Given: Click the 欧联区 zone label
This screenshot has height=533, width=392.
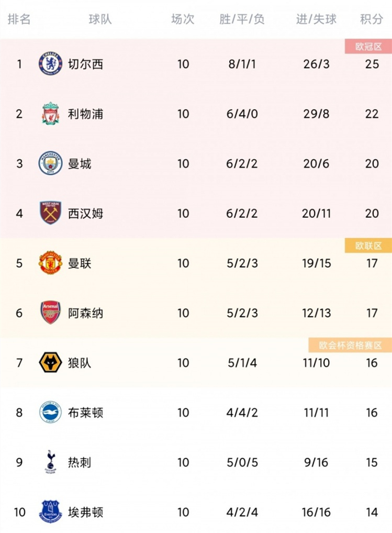Looking at the screenshot, I should coord(368,246).
